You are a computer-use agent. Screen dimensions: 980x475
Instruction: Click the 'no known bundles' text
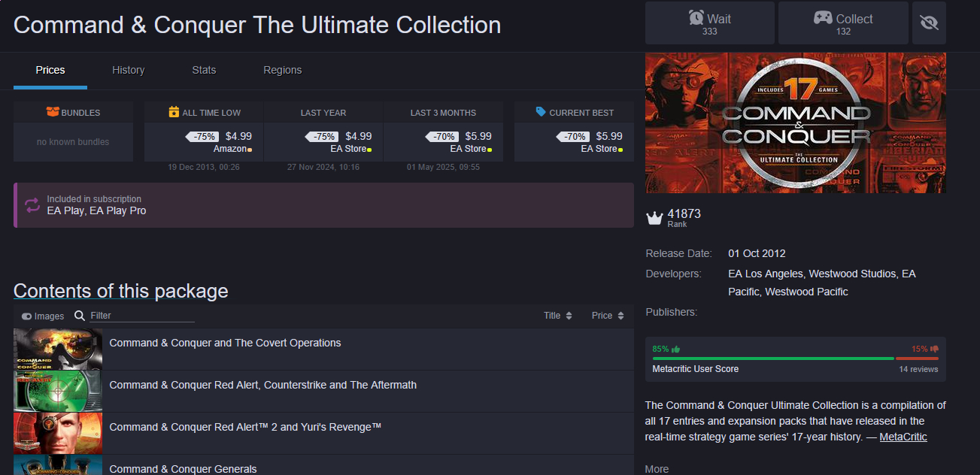coord(73,142)
